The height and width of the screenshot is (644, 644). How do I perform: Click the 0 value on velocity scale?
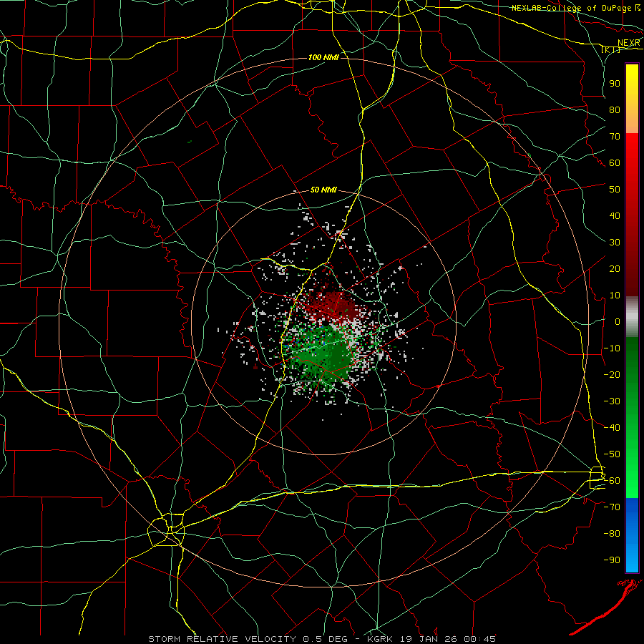[x=618, y=321]
